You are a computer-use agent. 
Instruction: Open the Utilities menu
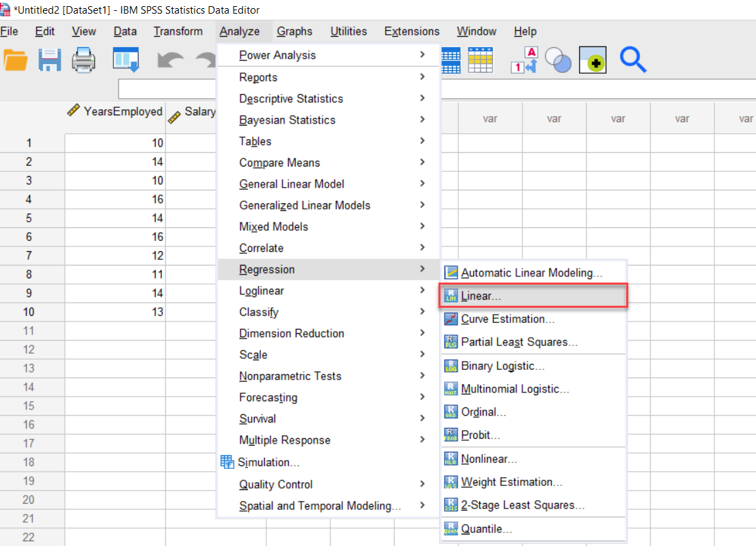click(x=348, y=31)
